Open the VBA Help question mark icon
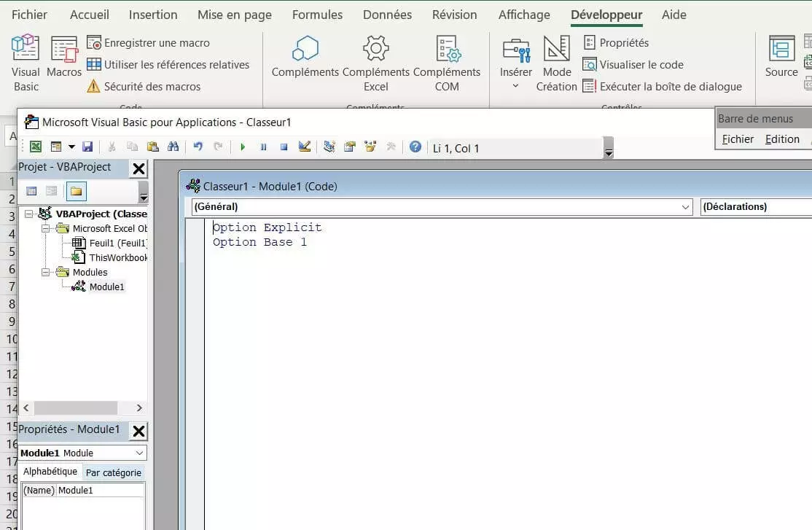Image resolution: width=812 pixels, height=530 pixels. pos(415,147)
